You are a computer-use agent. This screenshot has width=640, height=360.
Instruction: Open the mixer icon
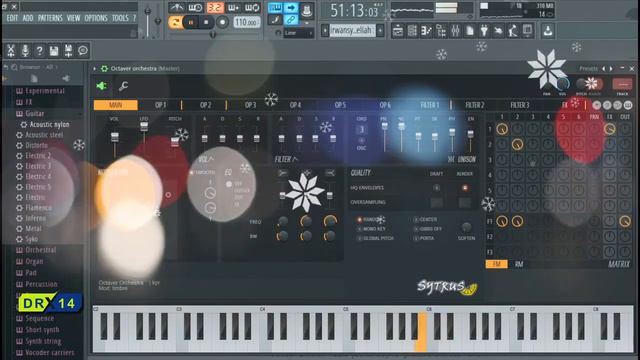pyautogui.click(x=456, y=31)
